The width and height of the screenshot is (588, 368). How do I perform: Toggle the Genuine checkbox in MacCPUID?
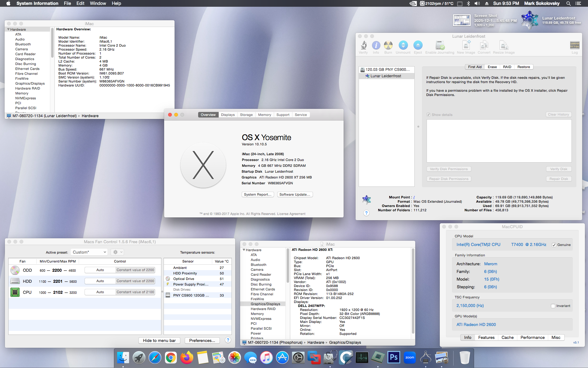(x=554, y=244)
